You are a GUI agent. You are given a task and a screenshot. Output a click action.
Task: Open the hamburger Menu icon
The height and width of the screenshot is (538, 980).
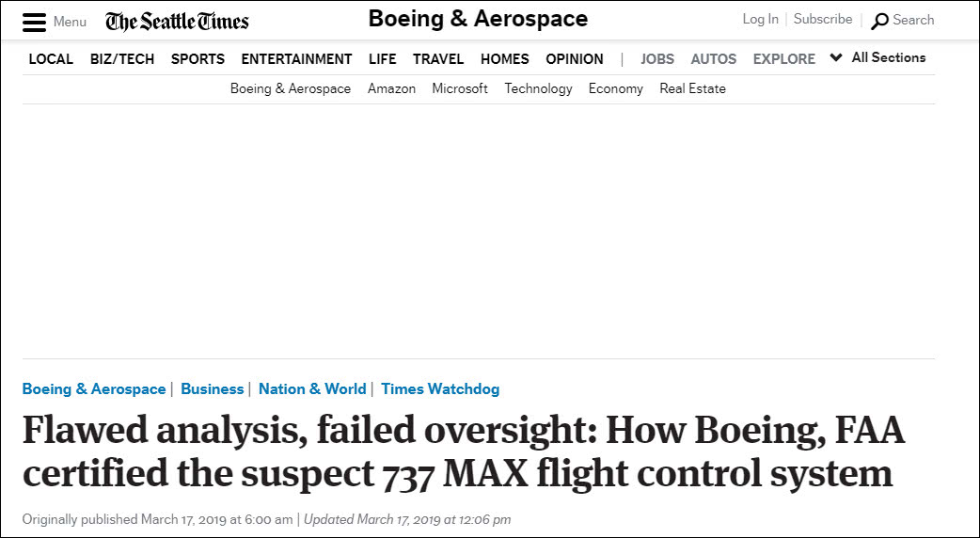35,22
